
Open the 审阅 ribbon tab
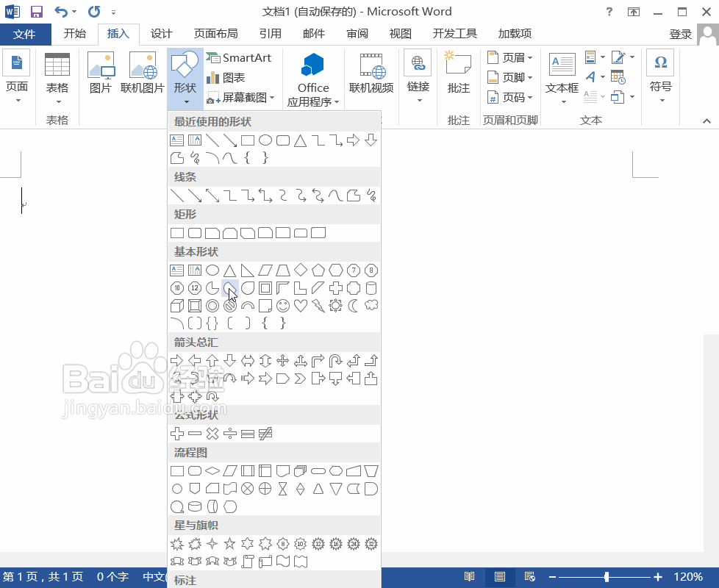coord(357,33)
